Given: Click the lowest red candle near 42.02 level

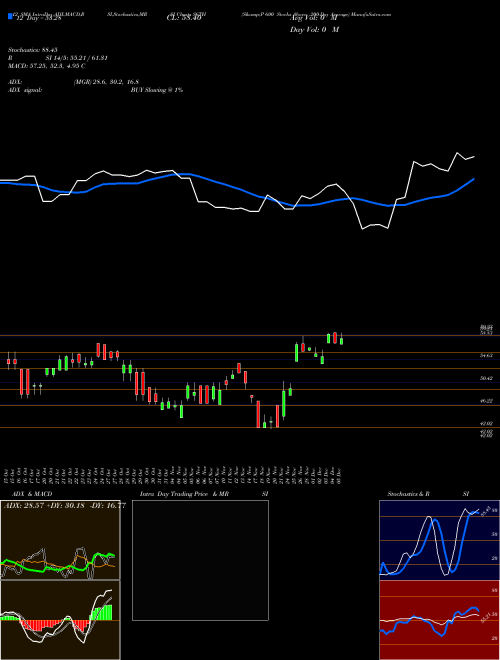Looking at the screenshot, I should coord(258,414).
